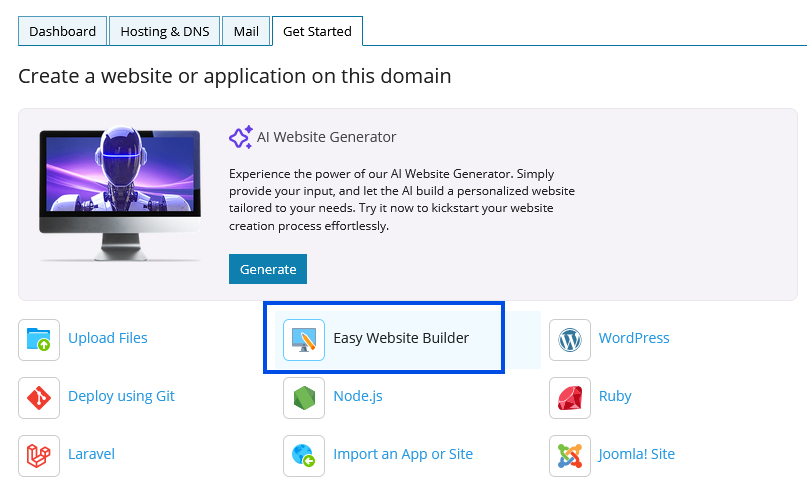Select the Get Started tab
The width and height of the screenshot is (807, 490).
pyautogui.click(x=317, y=31)
